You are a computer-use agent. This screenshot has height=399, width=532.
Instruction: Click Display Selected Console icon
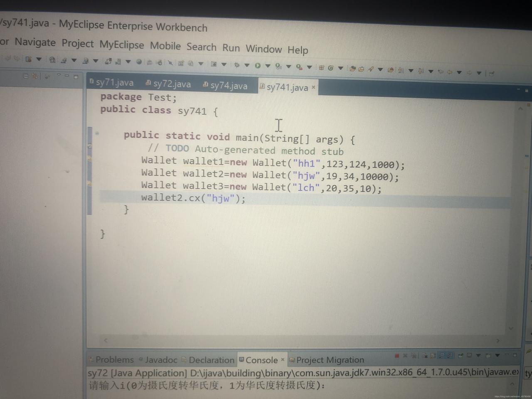point(469,355)
